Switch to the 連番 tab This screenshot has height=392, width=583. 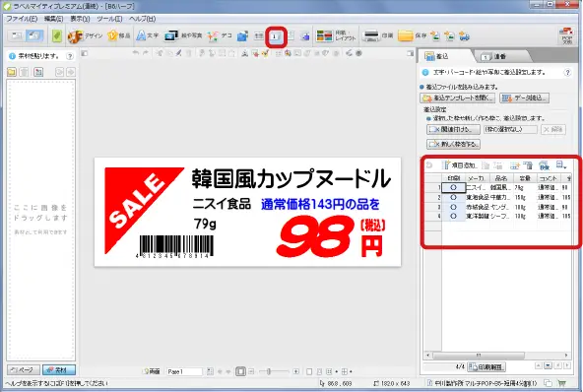click(x=499, y=56)
